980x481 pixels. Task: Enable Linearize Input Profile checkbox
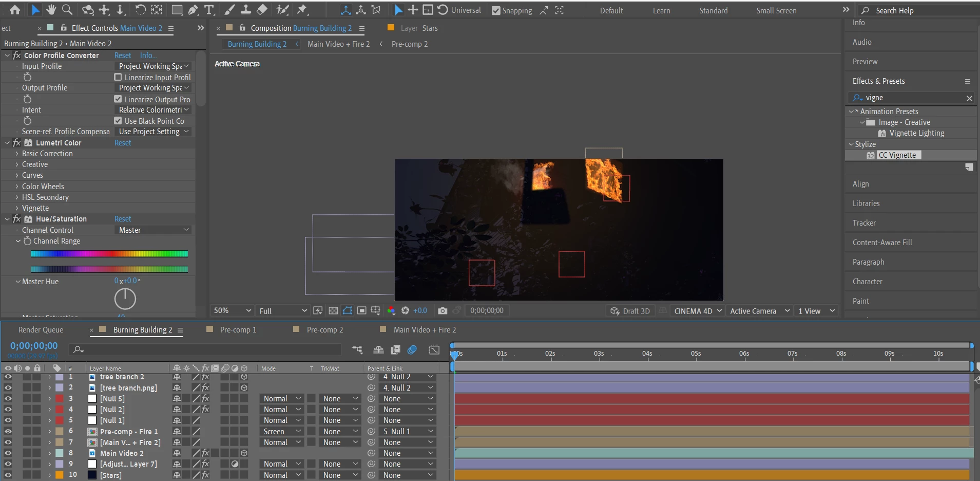tap(118, 77)
